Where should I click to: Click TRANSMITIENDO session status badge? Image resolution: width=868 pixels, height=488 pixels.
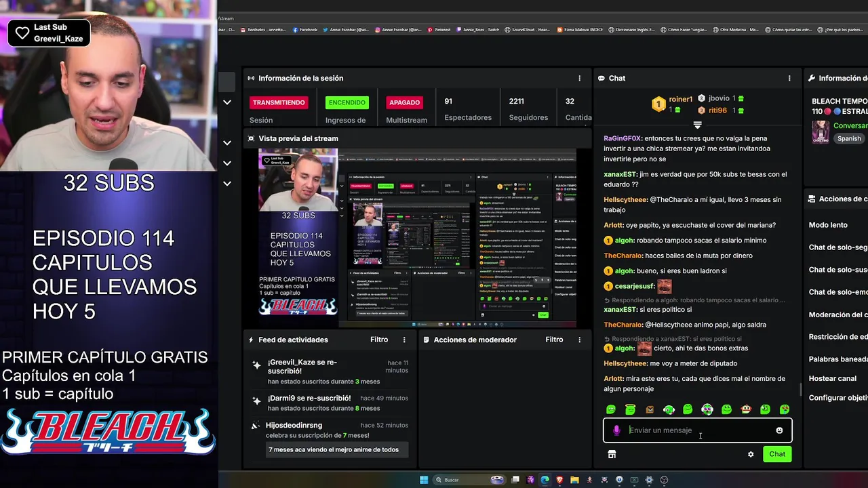click(279, 102)
